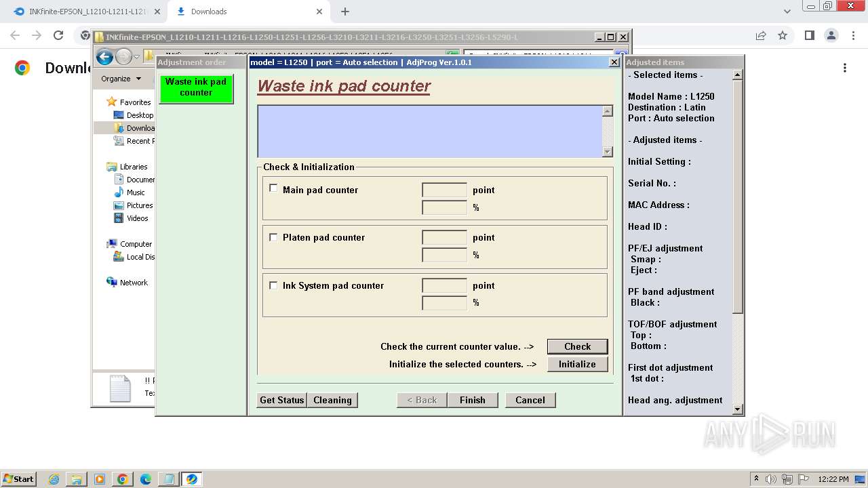Open File Explorer from taskbar
Screen dimensions: 868x488
click(77, 479)
